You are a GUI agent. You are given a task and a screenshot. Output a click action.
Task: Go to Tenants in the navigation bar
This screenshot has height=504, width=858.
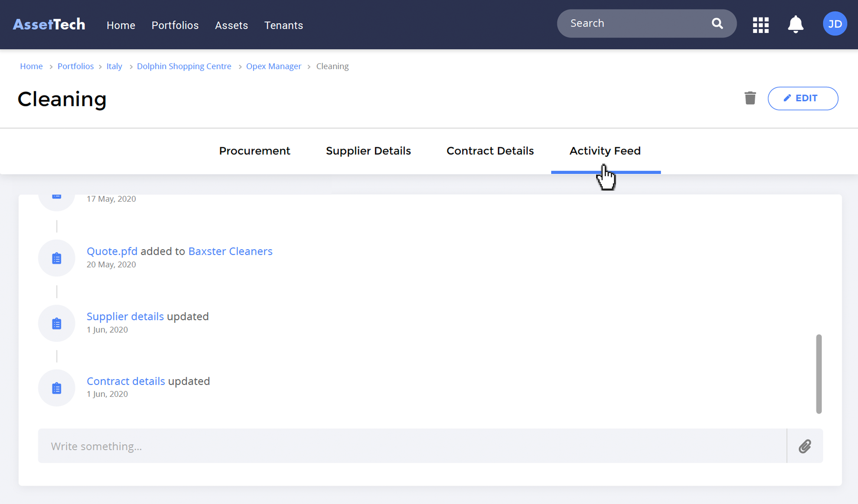click(x=283, y=25)
